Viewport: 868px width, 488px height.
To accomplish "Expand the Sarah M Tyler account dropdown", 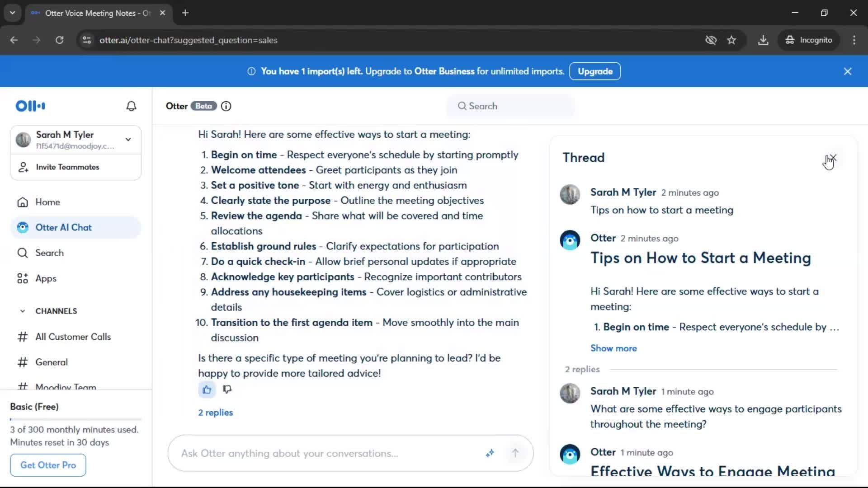I will 128,139.
